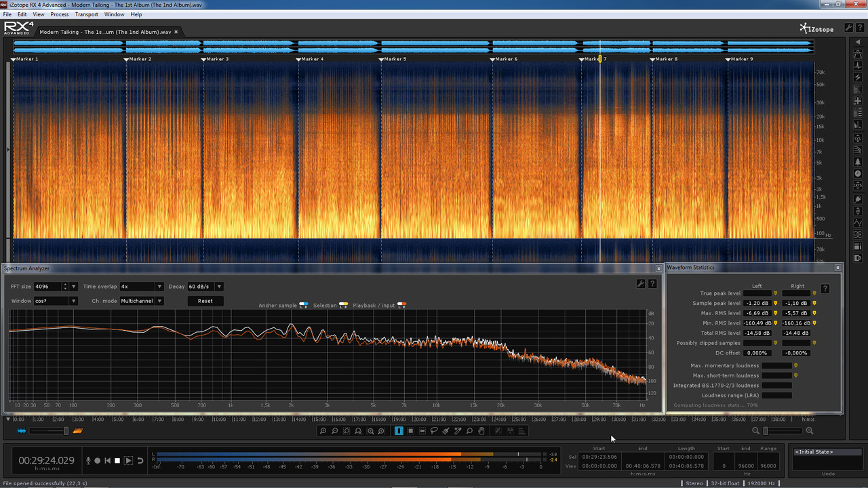Toggle Playback / input L/R display
Image resolution: width=868 pixels, height=488 pixels.
tap(401, 305)
